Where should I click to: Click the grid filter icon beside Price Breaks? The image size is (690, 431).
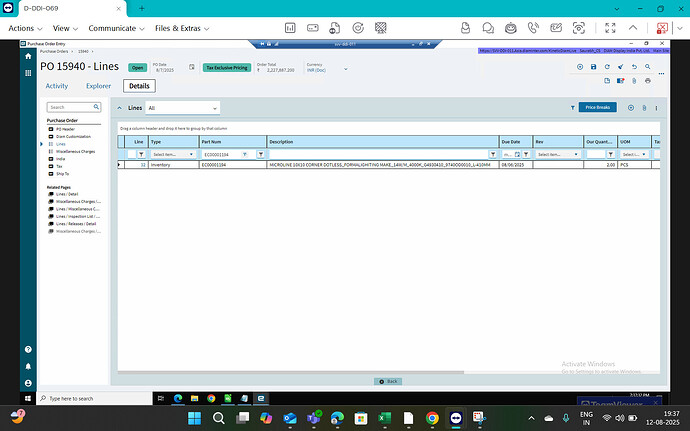click(573, 108)
